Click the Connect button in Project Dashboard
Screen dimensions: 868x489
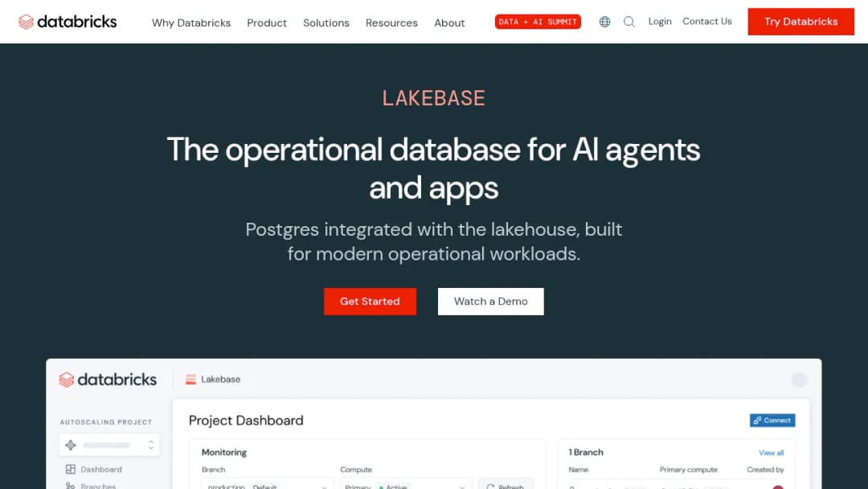(772, 421)
